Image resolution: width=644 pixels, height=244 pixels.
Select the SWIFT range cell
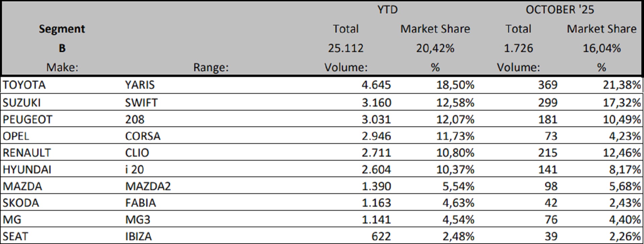141,103
